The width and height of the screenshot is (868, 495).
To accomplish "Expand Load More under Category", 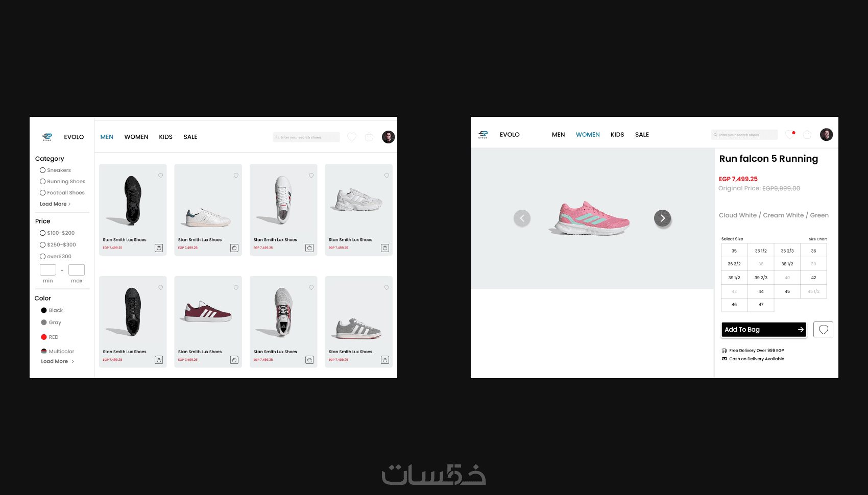I will pyautogui.click(x=55, y=204).
